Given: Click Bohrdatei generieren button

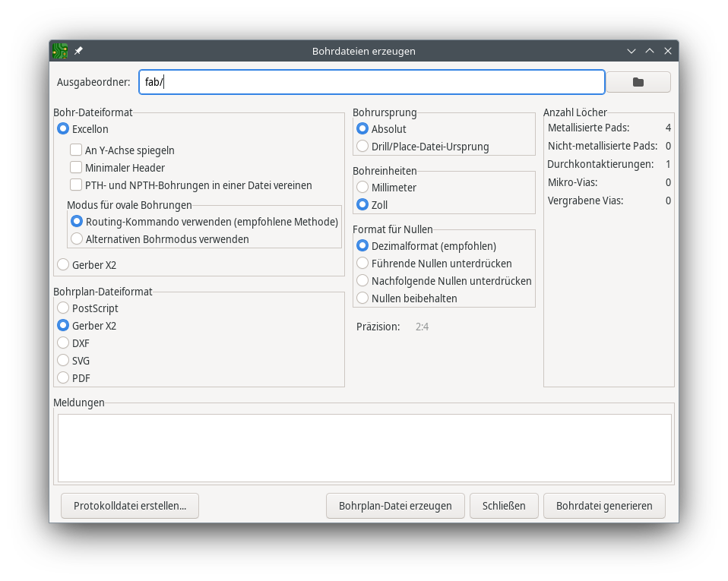Looking at the screenshot, I should click(x=604, y=506).
